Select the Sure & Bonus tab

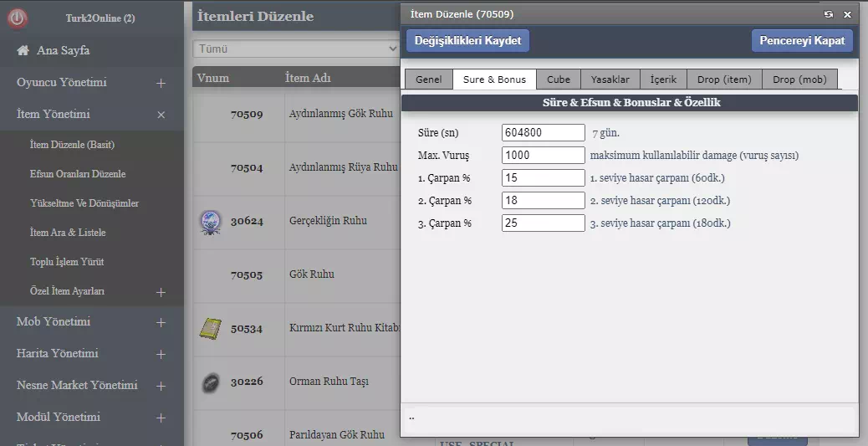(x=494, y=79)
